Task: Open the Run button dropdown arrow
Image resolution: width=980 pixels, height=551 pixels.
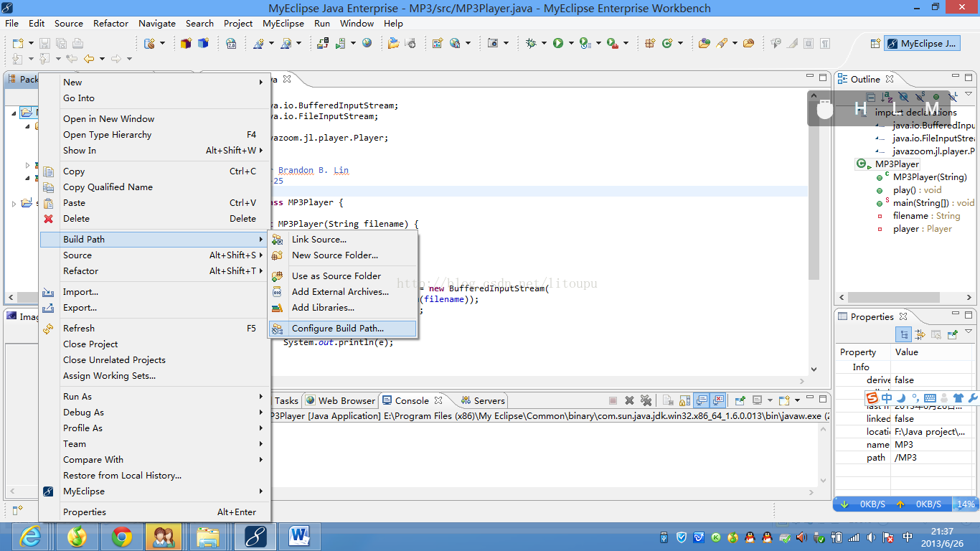Action: (570, 44)
